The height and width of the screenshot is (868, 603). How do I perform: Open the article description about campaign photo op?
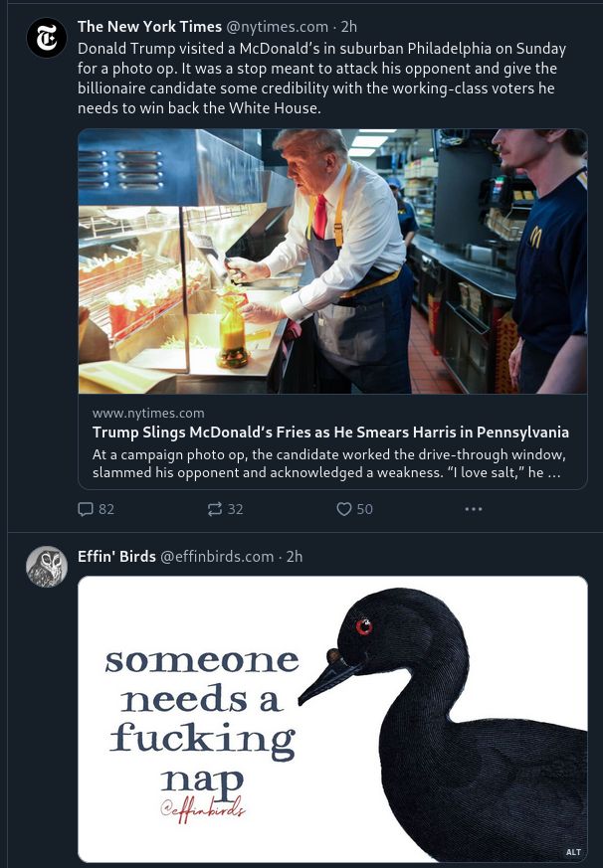pos(329,463)
